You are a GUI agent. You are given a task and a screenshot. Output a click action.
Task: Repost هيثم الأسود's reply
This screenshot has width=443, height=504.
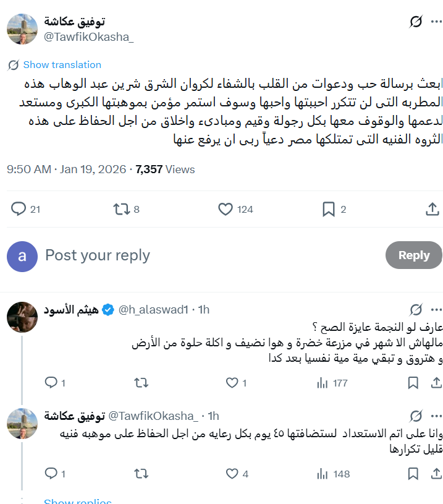141,383
